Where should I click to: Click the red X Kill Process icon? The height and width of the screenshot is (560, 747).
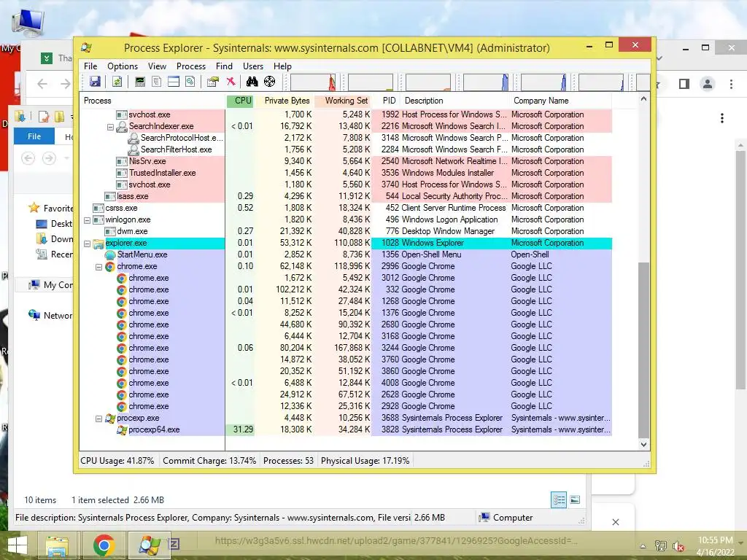pos(231,82)
